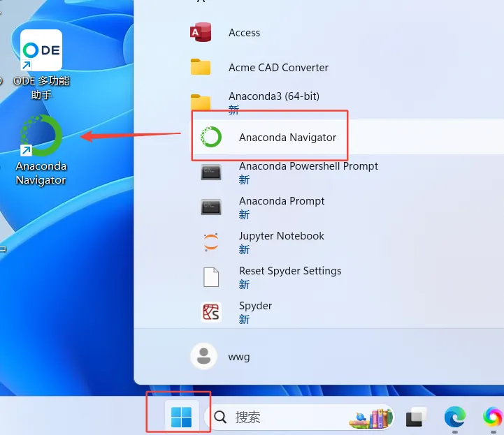Click the Access label in the Start menu
The height and width of the screenshot is (435, 504).
pyautogui.click(x=244, y=32)
